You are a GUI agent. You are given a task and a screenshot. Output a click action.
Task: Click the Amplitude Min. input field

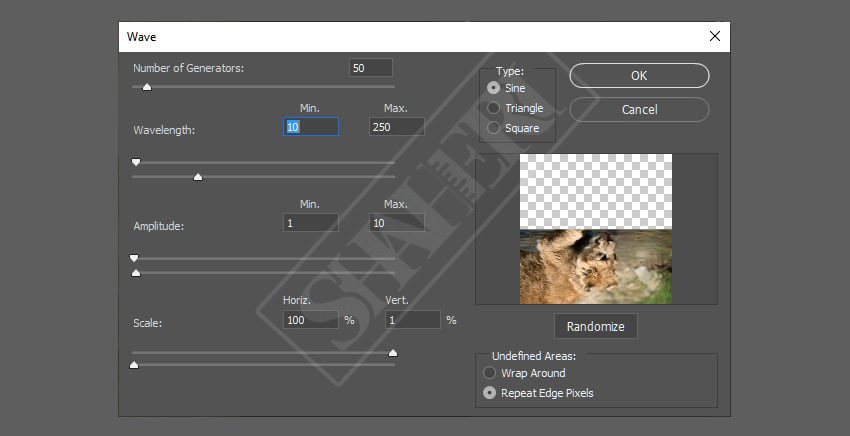click(x=311, y=223)
